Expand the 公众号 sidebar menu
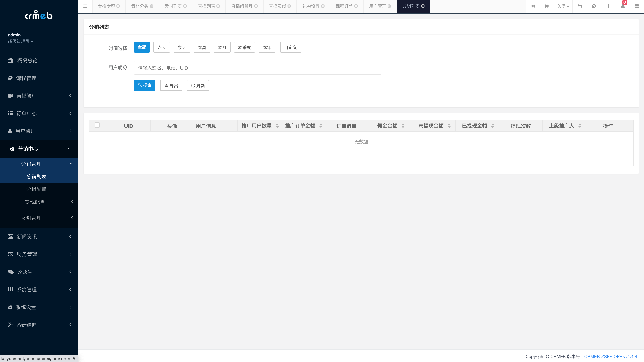 (39, 272)
